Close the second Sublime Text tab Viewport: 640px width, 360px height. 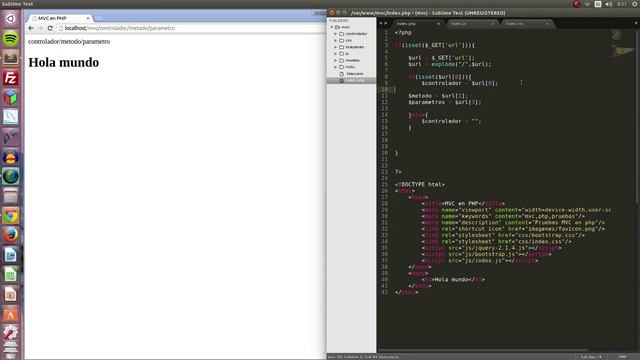[x=493, y=24]
